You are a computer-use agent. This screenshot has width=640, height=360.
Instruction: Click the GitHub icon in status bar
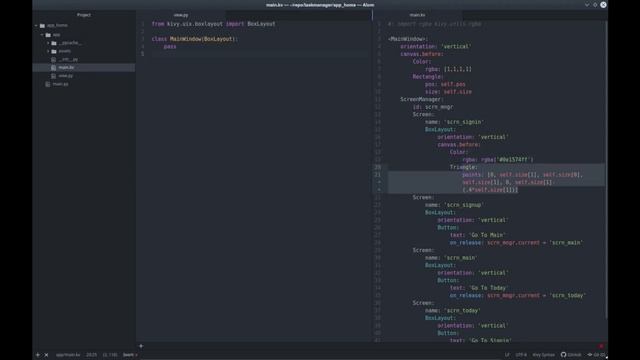point(564,355)
